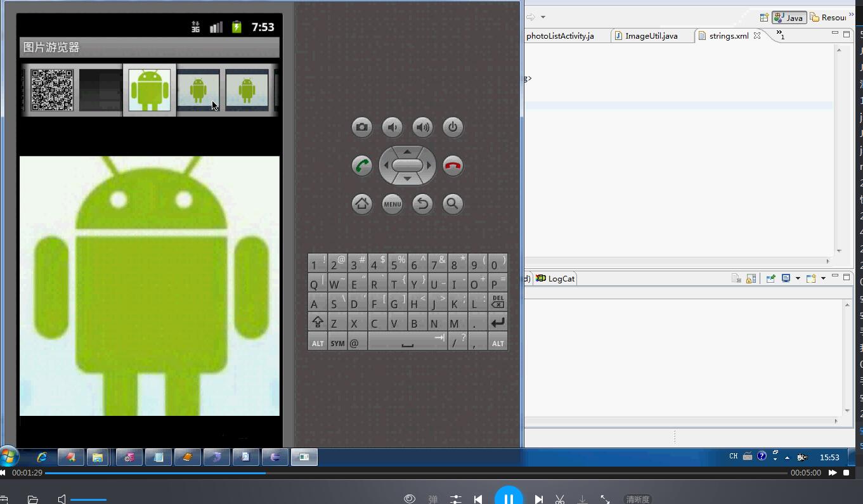The image size is (863, 504).
Task: Click the red end-call button on emulator
Action: 453,166
